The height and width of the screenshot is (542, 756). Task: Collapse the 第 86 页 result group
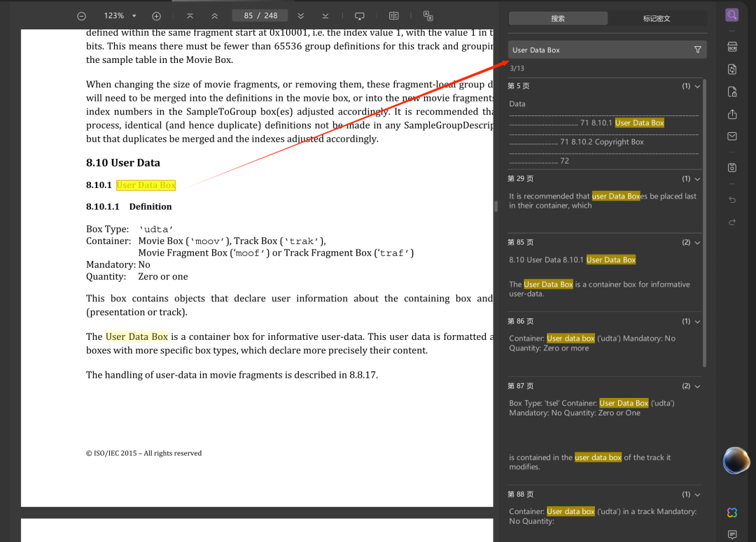pos(697,321)
